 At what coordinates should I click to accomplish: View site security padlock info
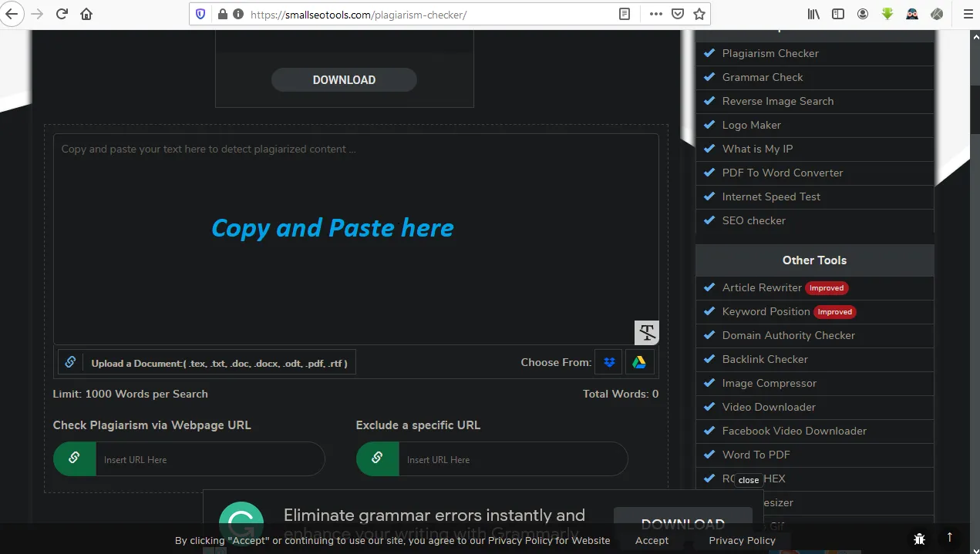click(x=222, y=14)
